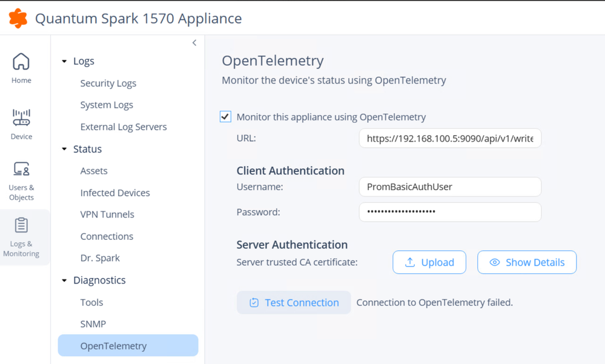Click the Server Authentication heading
The width and height of the screenshot is (605, 364).
pos(292,245)
